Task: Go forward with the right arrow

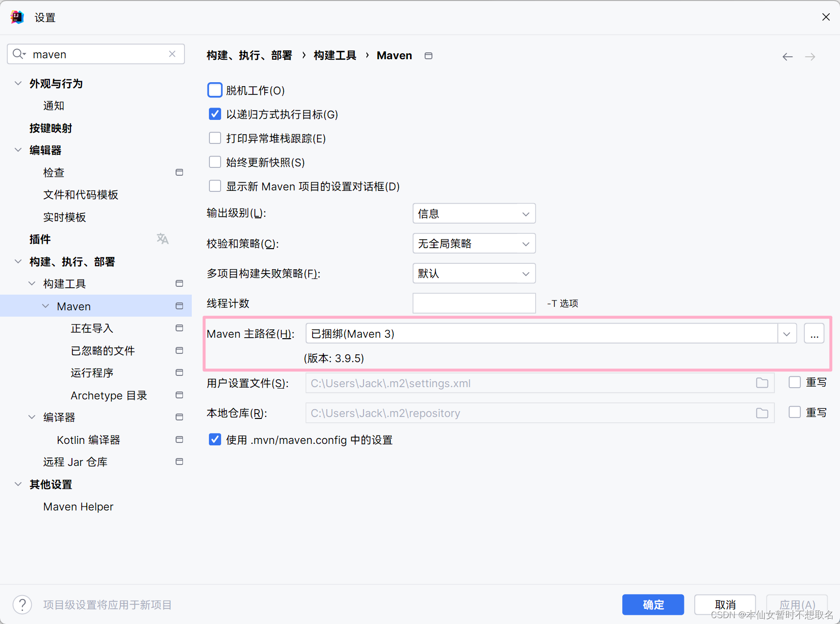Action: pyautogui.click(x=810, y=57)
